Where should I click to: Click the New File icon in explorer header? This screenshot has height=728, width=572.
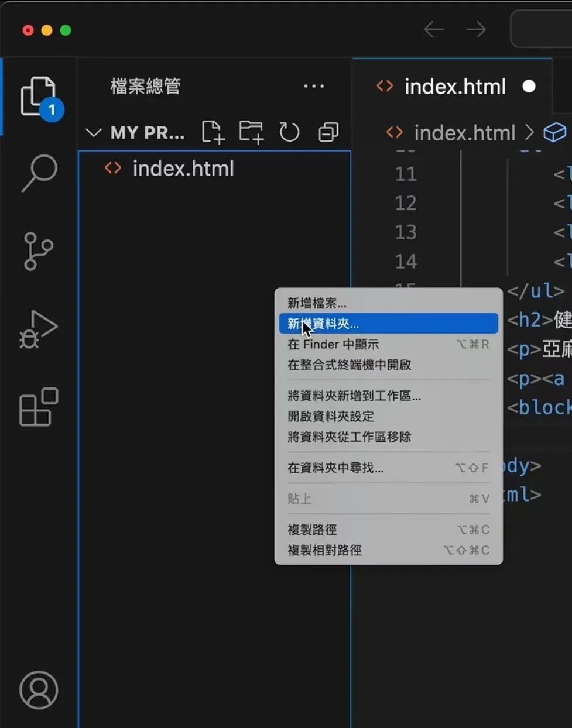click(x=213, y=132)
